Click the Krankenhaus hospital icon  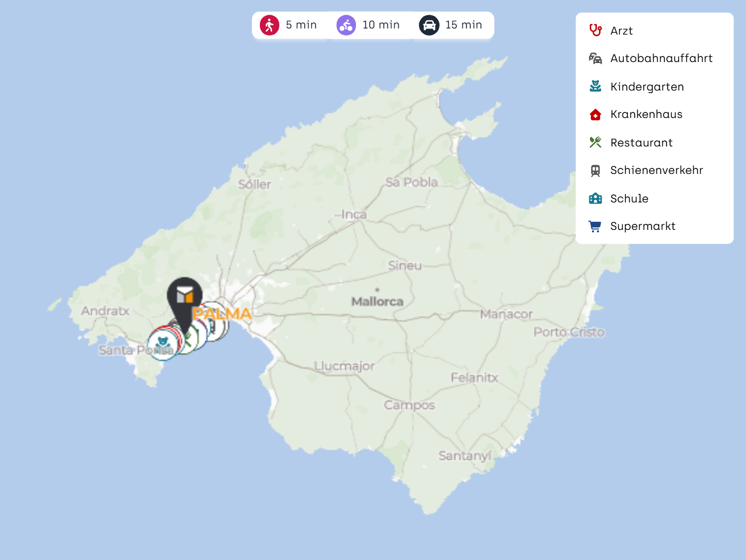point(595,114)
